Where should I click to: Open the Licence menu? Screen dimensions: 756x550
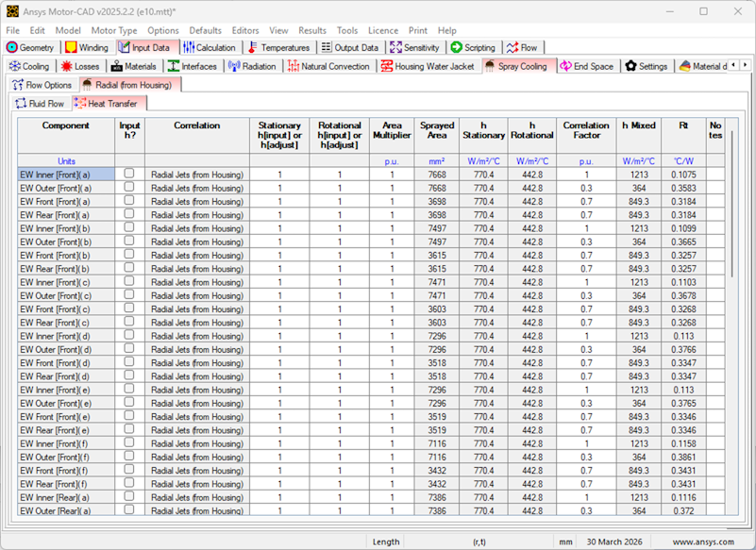tap(383, 30)
